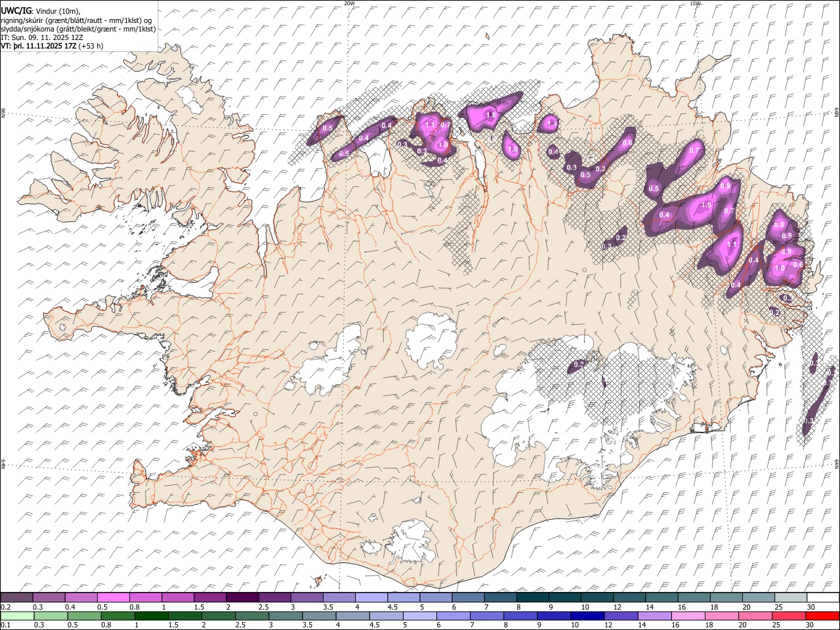Pick the pale gray 25 swatch in the upper legend
This screenshot has width=840, height=630.
coord(789,597)
